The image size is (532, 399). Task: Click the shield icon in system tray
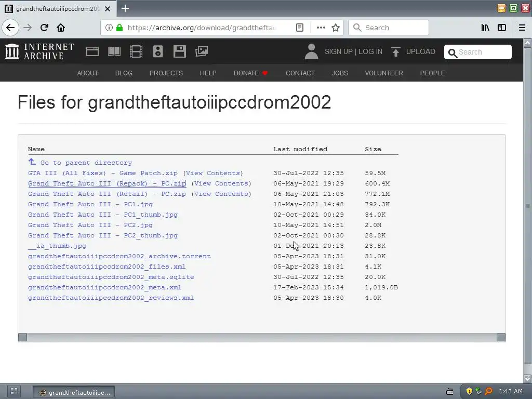469,391
